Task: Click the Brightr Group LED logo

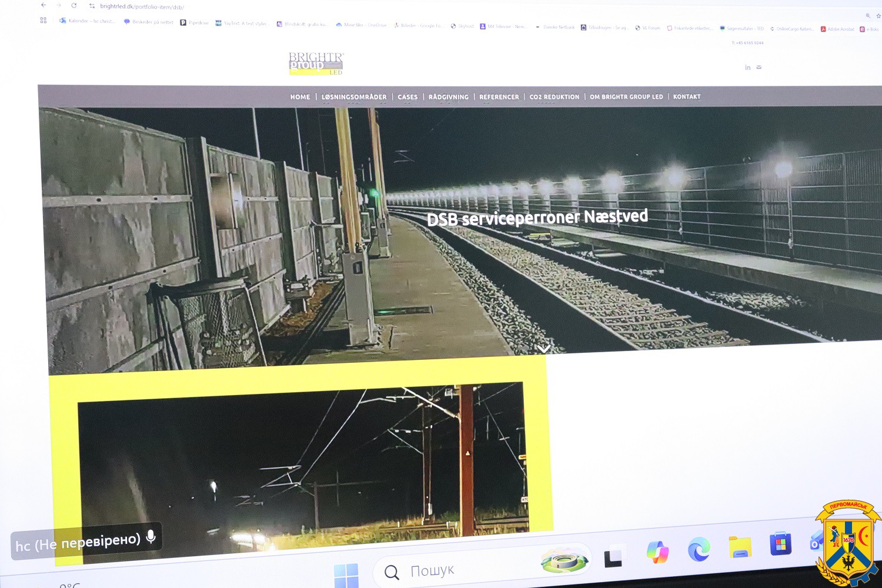Action: pyautogui.click(x=316, y=64)
